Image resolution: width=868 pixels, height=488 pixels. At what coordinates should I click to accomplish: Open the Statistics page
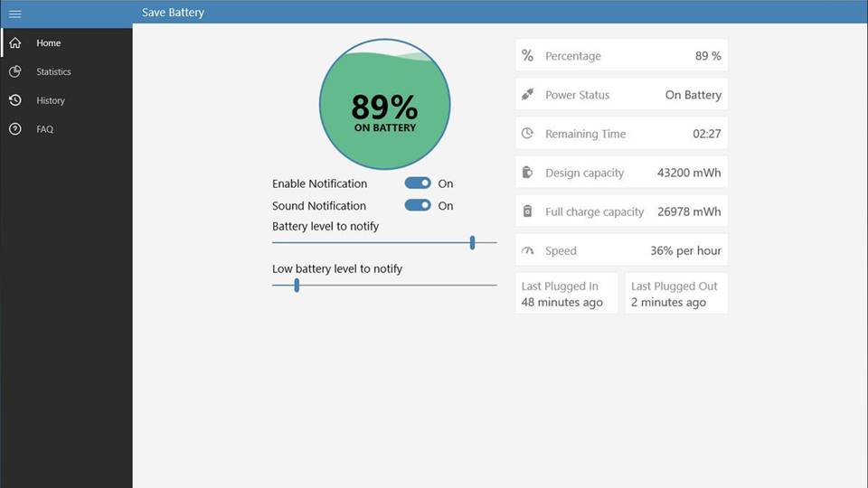pos(53,71)
